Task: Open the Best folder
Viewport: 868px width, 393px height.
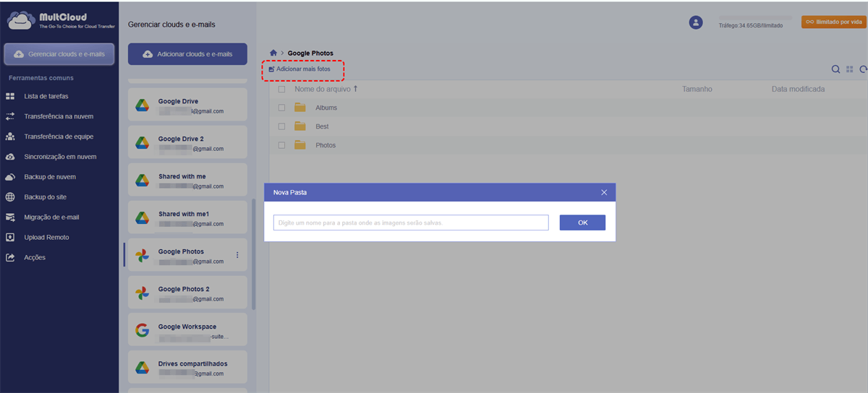Action: pos(322,126)
